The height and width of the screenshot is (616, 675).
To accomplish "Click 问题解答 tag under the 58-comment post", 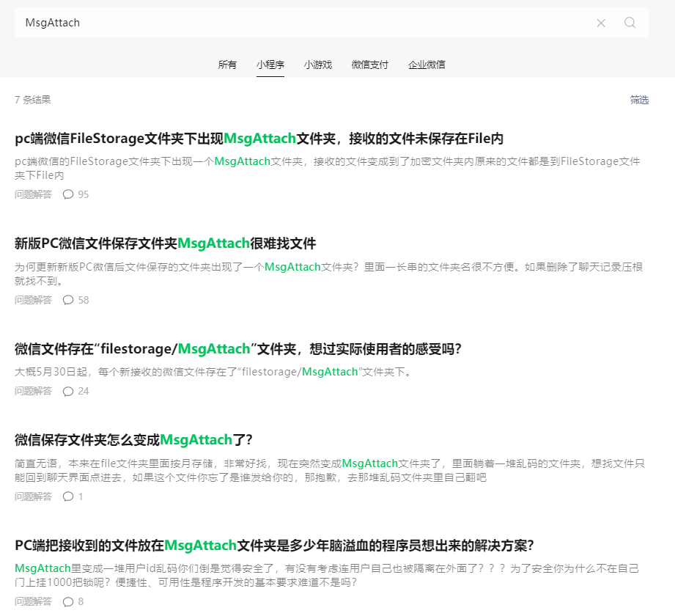I will pos(33,300).
